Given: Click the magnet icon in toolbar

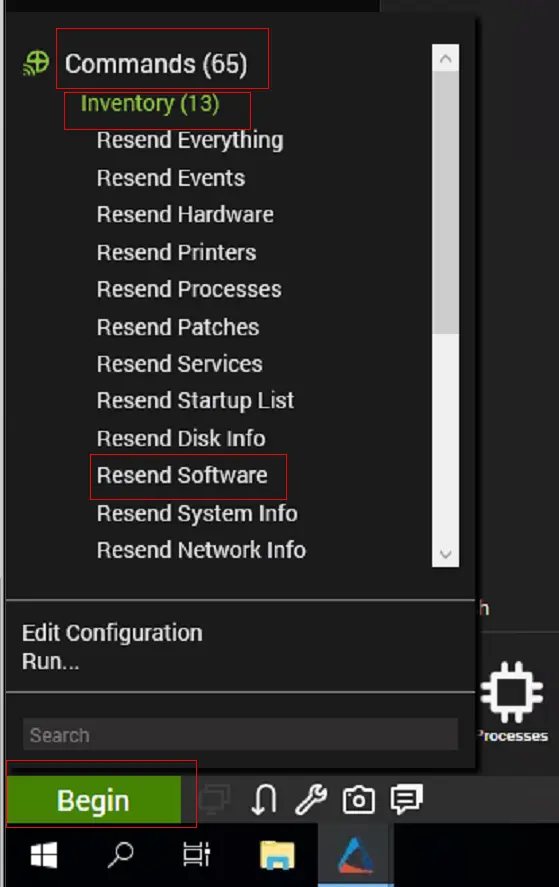Looking at the screenshot, I should coord(264,800).
